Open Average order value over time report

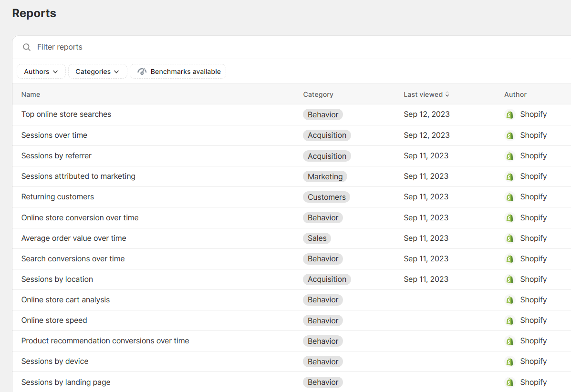[x=73, y=238]
